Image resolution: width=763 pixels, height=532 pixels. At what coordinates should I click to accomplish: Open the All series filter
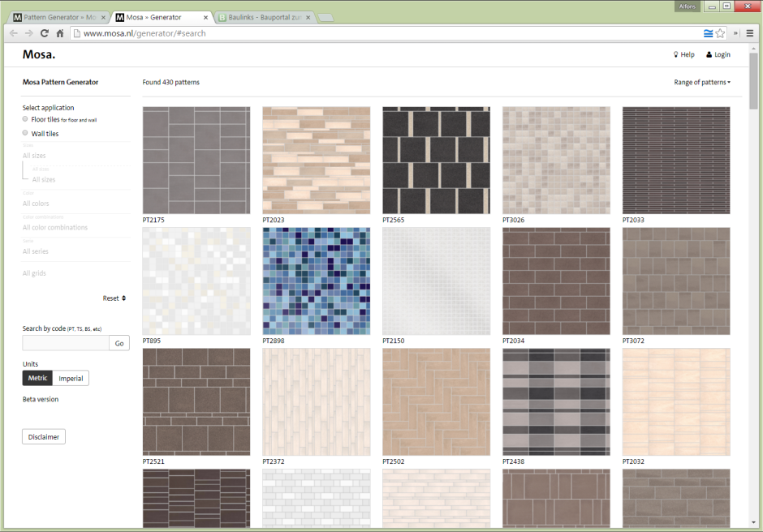36,251
